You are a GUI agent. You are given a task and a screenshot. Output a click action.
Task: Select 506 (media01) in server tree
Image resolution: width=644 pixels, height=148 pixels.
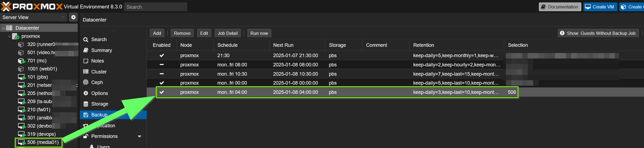coord(43,142)
